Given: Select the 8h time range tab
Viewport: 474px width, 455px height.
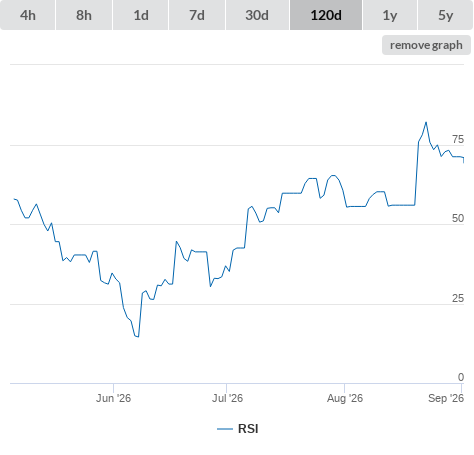Looking at the screenshot, I should [84, 15].
